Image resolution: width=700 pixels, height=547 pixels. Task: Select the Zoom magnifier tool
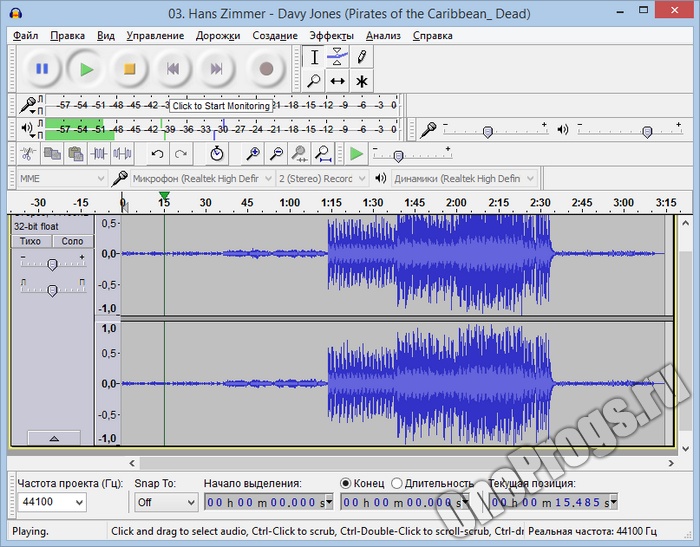click(314, 81)
